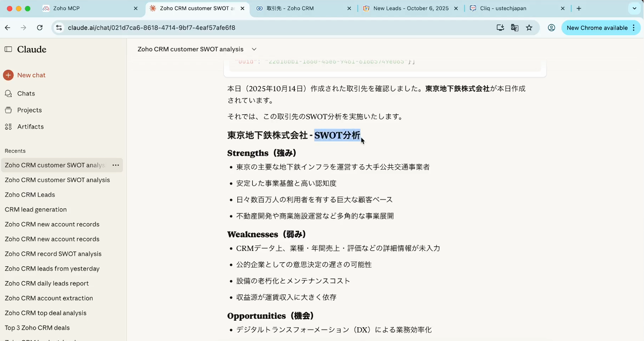
Task: Click the browser forward arrow
Action: [23, 28]
